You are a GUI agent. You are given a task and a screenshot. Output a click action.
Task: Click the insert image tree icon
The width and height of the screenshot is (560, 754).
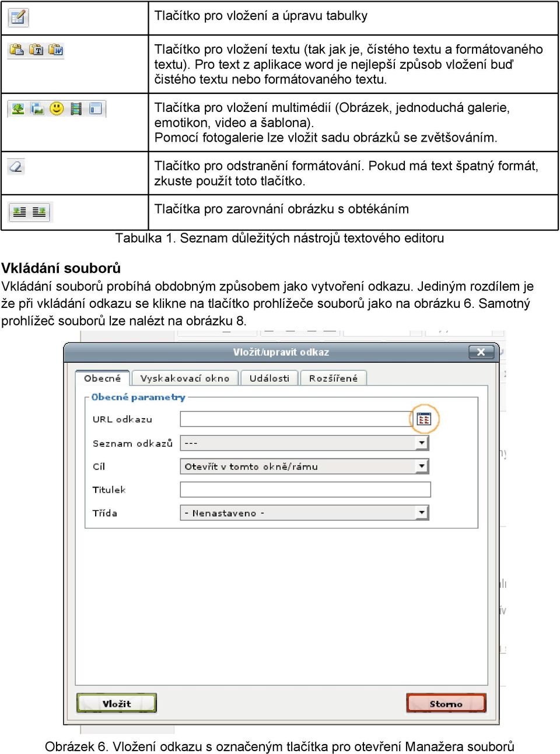pos(18,108)
